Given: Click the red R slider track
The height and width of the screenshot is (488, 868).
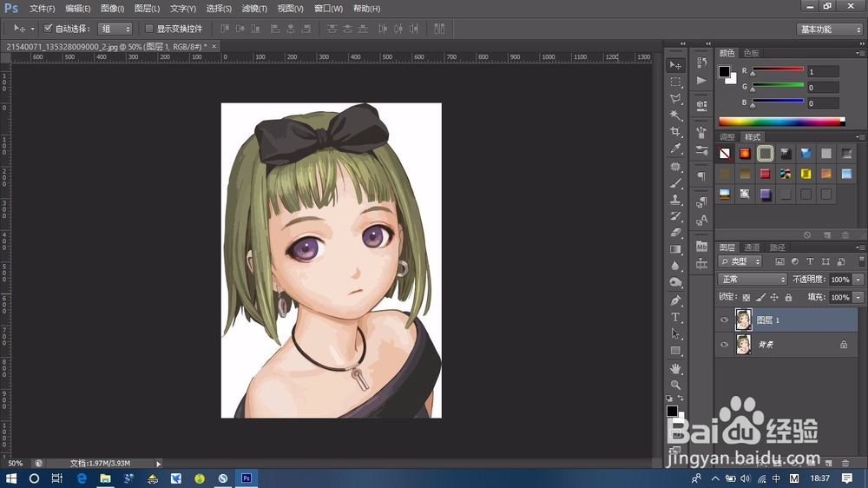Looking at the screenshot, I should pos(778,69).
